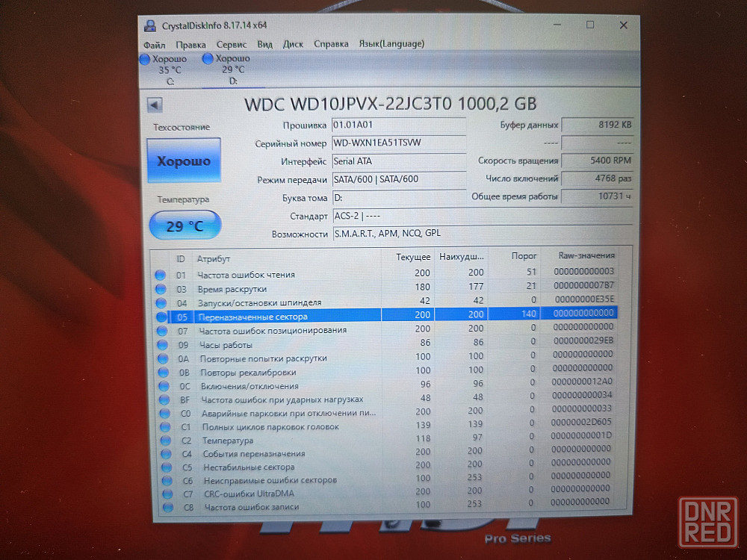Image resolution: width=747 pixels, height=560 pixels.
Task: Click the 8192 KB buffer size field
Action: tap(598, 125)
